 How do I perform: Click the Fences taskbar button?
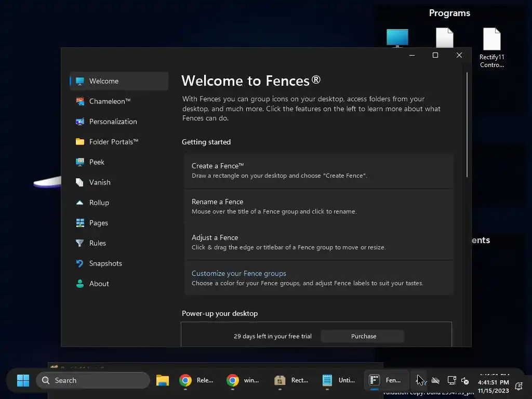tap(386, 380)
